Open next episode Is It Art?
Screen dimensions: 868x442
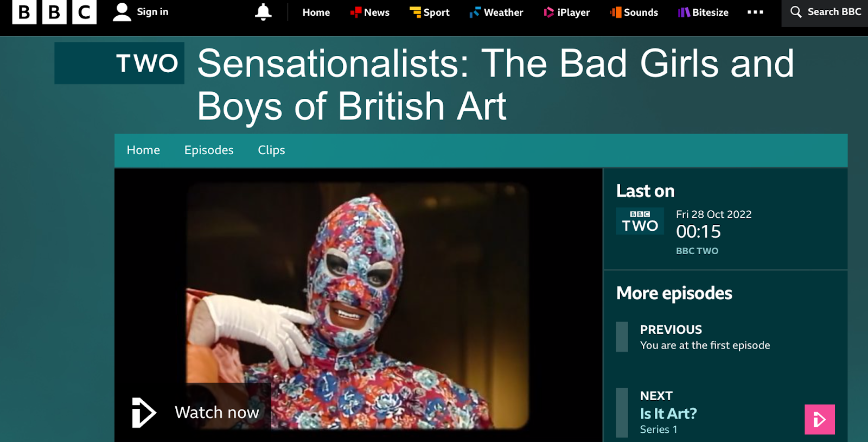pyautogui.click(x=668, y=414)
